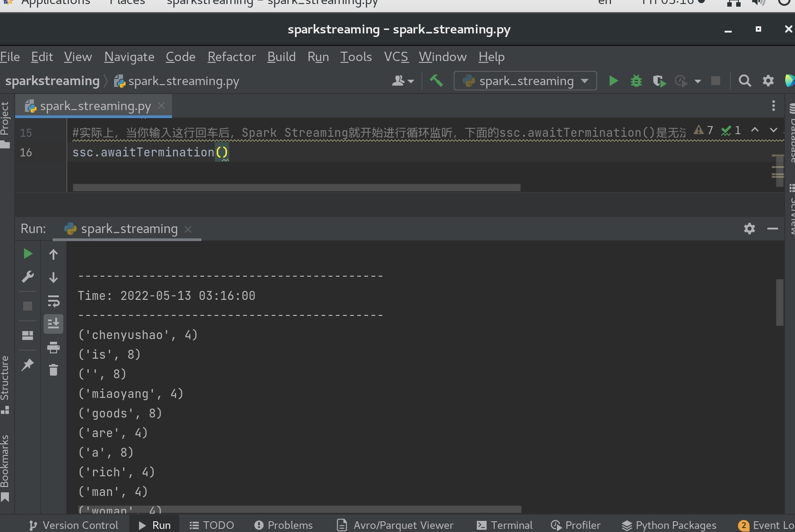Open editor tab options menu (three dots)

click(x=774, y=106)
